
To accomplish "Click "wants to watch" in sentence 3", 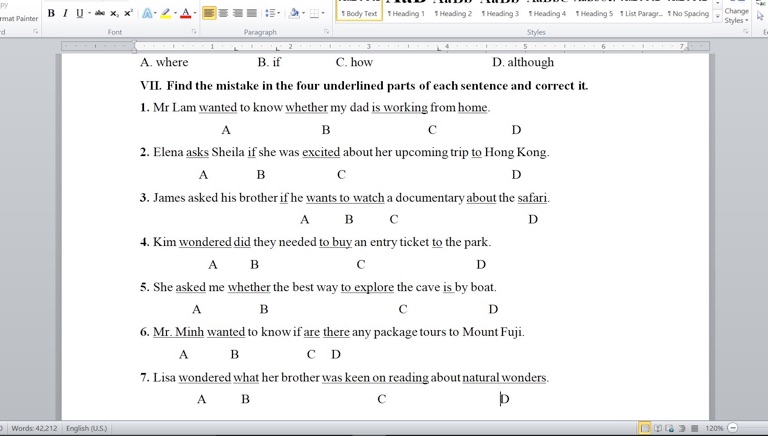I will 345,198.
